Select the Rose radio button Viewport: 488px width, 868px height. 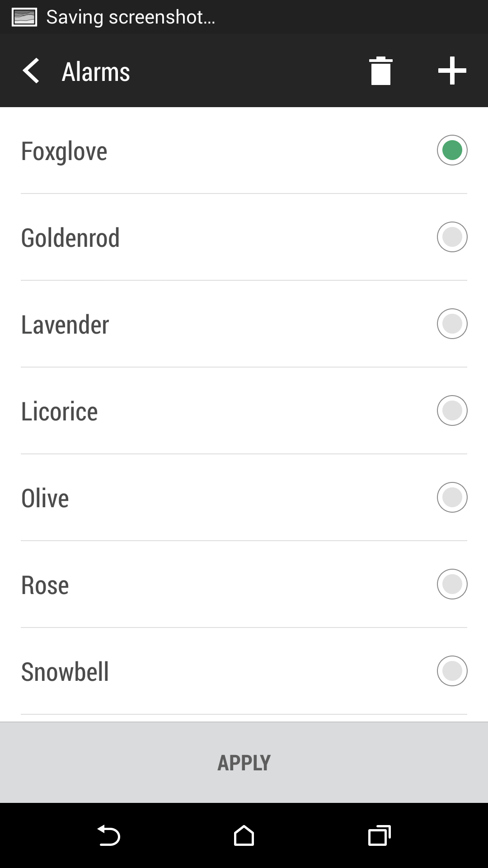452,584
